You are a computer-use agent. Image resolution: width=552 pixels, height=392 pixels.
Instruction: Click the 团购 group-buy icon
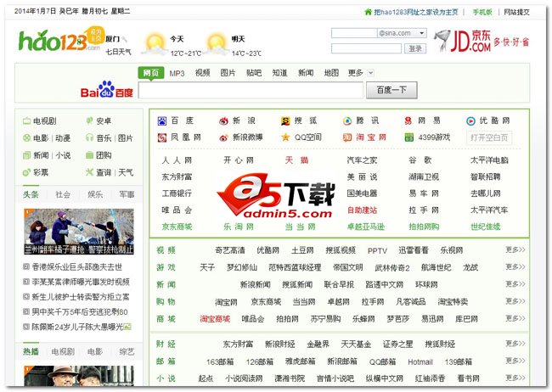point(90,155)
